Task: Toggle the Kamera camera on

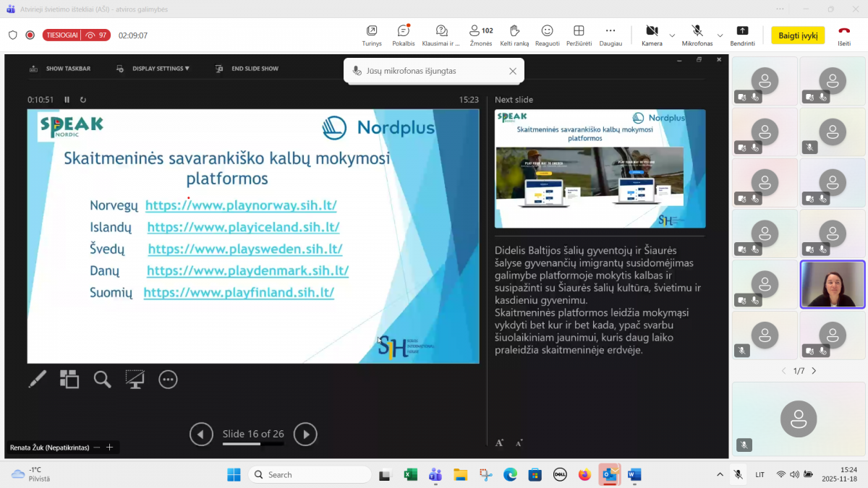Action: 651,34
